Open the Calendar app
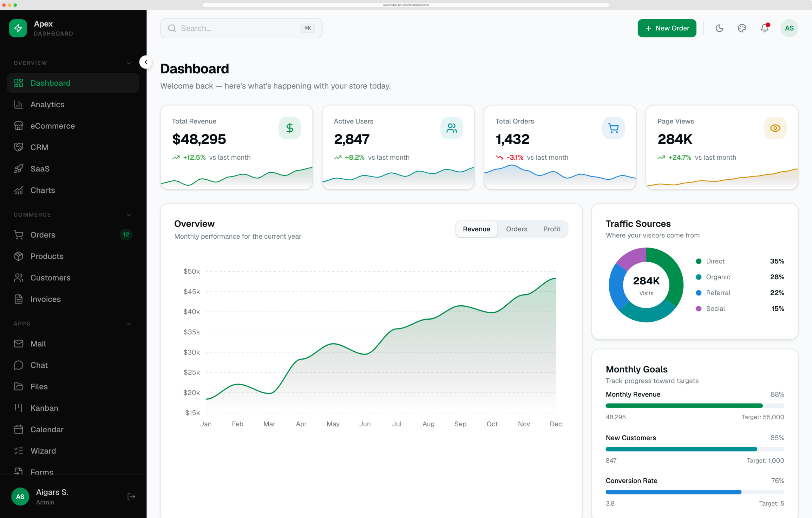812x518 pixels. tap(73, 429)
